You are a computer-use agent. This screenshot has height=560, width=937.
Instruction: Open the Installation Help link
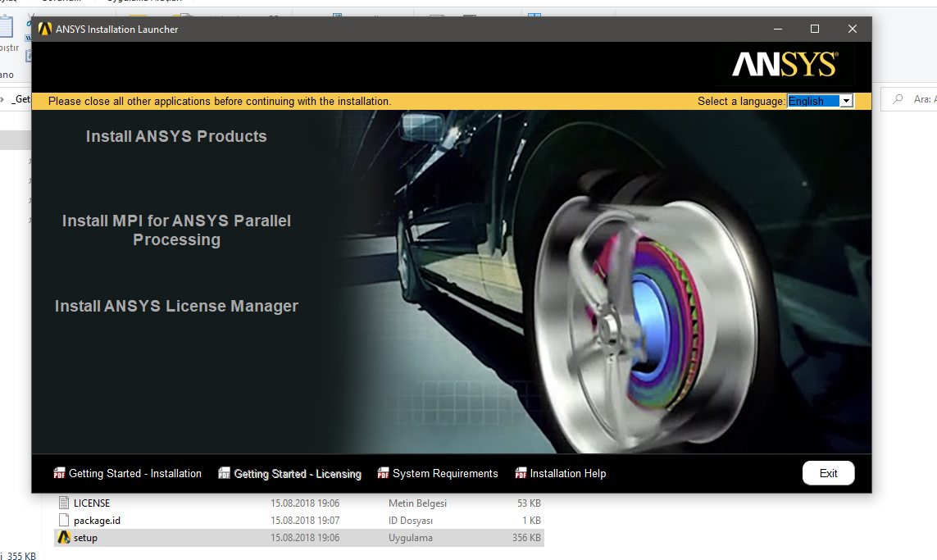(568, 473)
